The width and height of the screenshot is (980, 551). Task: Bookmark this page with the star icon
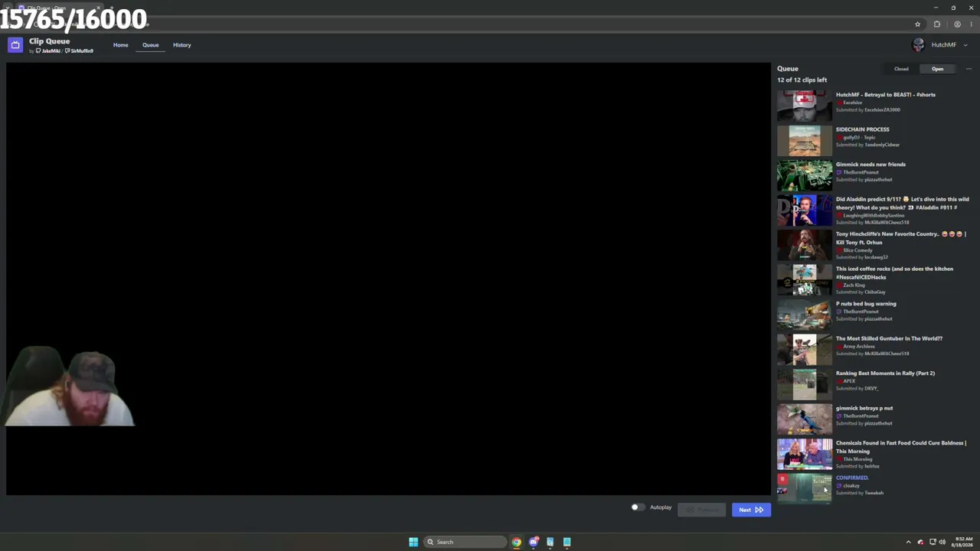(x=917, y=24)
